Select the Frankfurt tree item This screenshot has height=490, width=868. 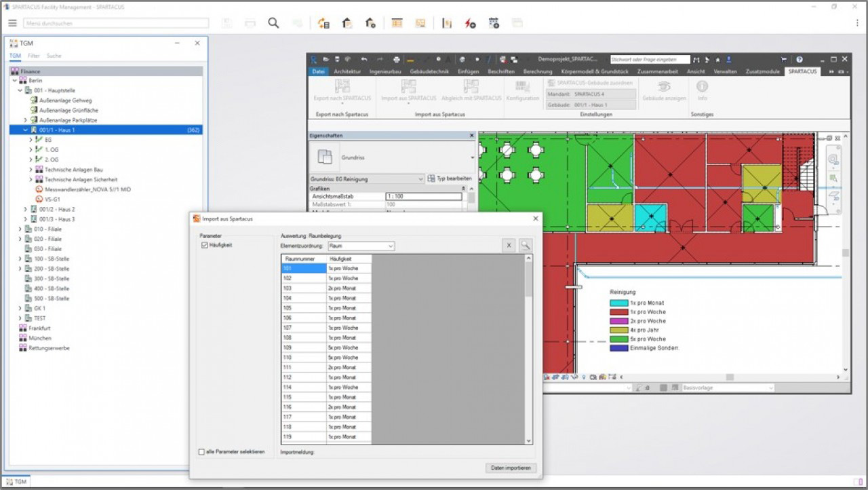pyautogui.click(x=39, y=328)
